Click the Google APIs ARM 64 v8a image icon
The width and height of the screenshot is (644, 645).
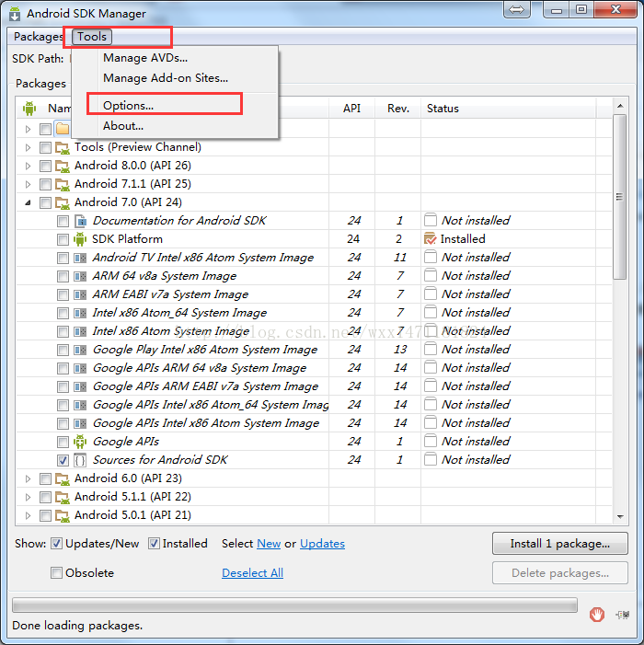(80, 368)
